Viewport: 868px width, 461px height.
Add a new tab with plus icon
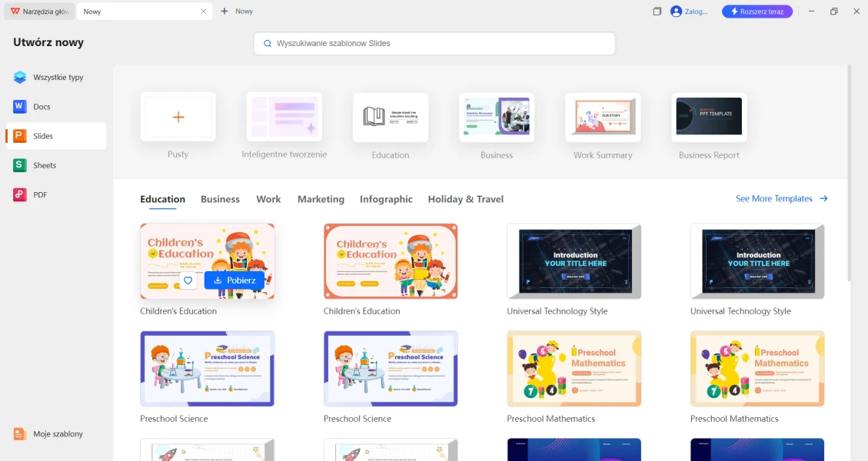pos(224,12)
